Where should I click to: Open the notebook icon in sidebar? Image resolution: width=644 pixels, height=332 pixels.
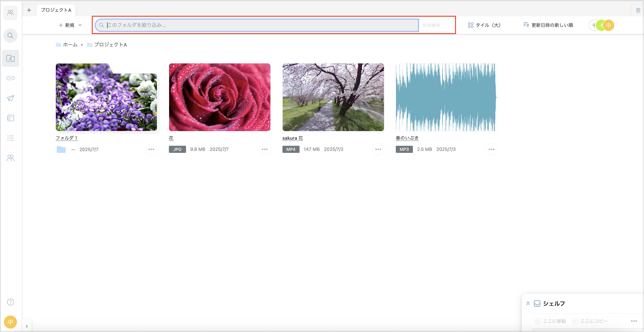tap(10, 118)
